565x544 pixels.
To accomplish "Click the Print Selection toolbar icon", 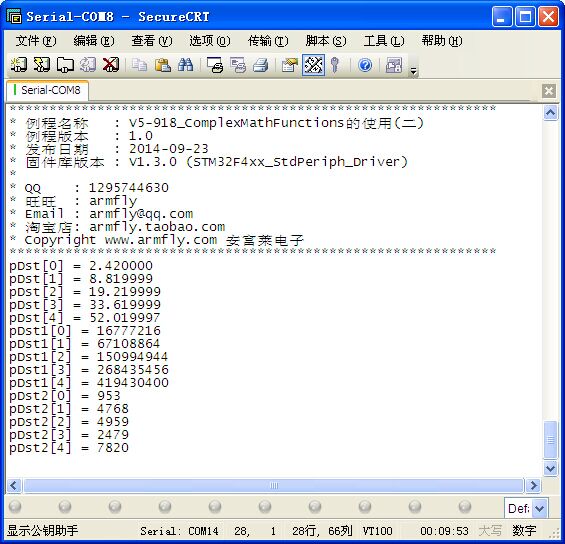I will tap(238, 65).
